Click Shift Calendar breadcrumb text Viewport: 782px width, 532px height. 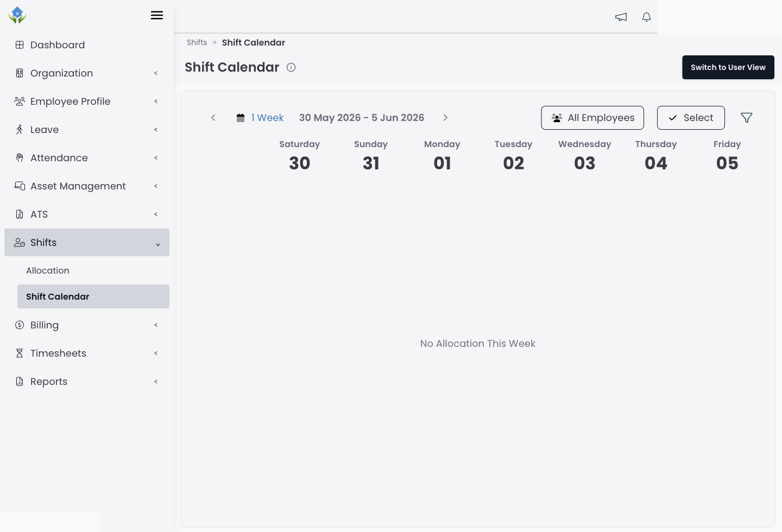click(x=254, y=42)
